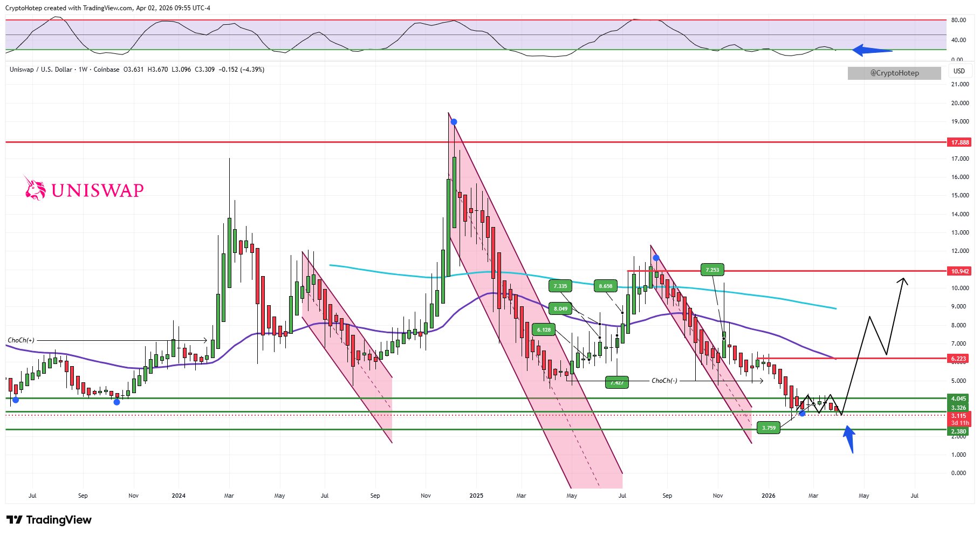Viewport: 980px width, 536px height.
Task: Click the chart creation header text
Action: (x=108, y=8)
